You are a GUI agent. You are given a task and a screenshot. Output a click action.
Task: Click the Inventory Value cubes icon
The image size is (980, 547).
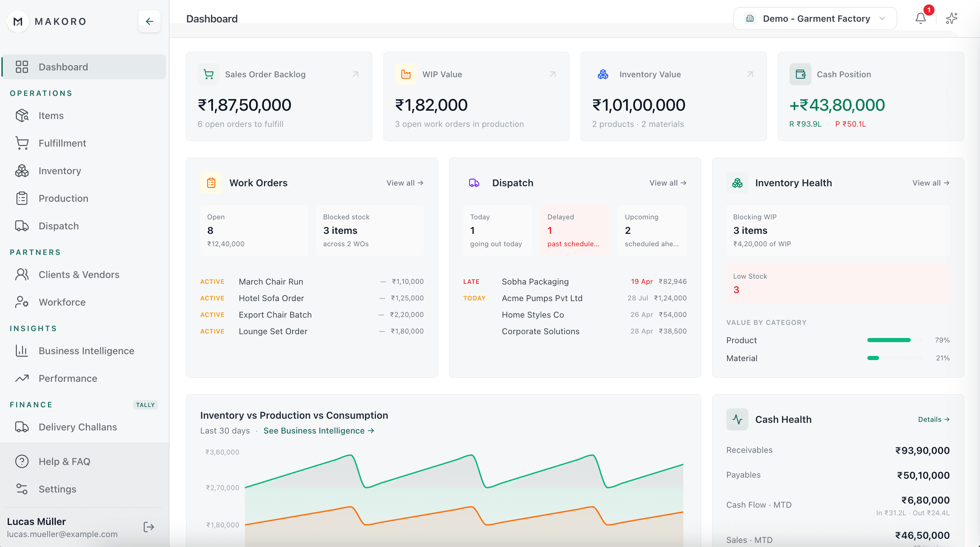603,74
